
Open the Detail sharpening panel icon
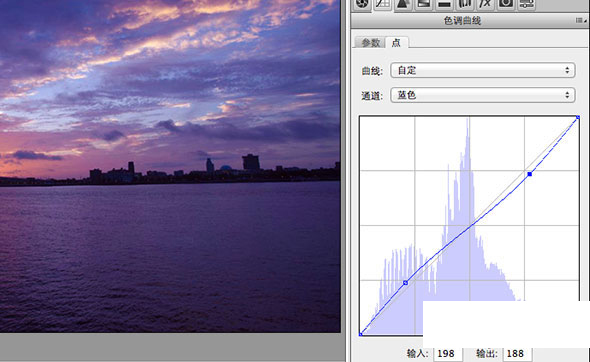(x=403, y=4)
